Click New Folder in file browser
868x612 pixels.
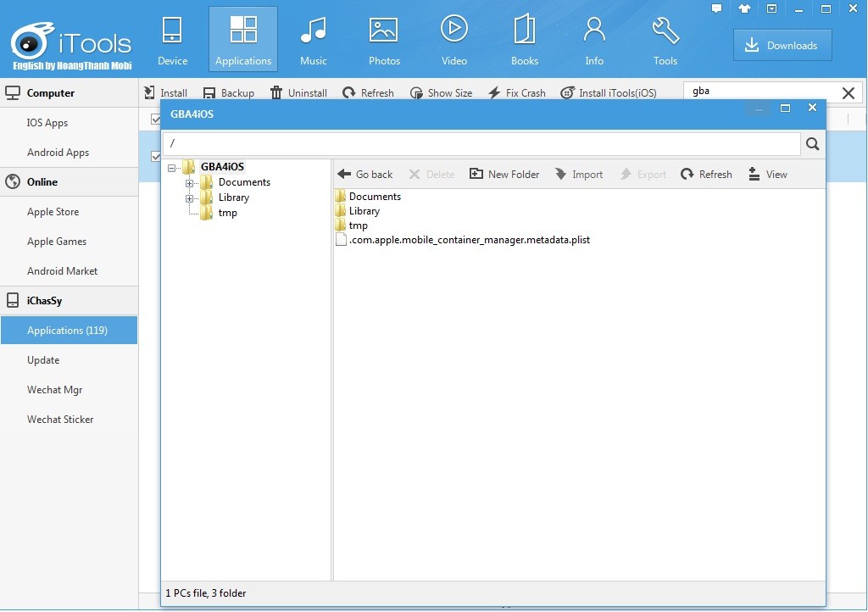[x=504, y=175]
